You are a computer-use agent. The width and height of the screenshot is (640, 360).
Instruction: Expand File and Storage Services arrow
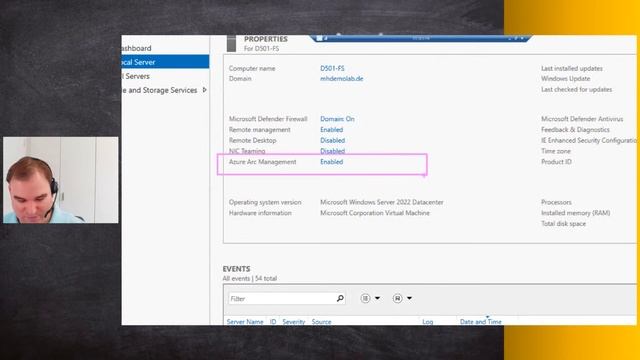pyautogui.click(x=204, y=90)
